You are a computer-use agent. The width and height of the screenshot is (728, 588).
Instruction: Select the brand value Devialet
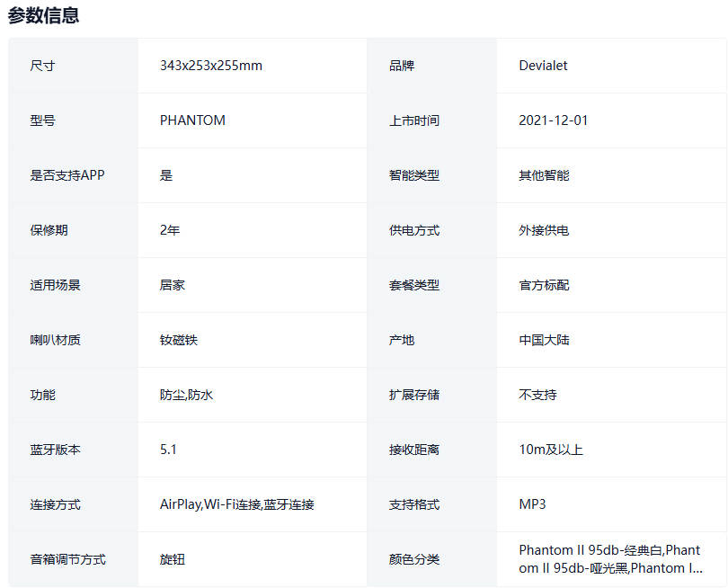[x=543, y=66]
